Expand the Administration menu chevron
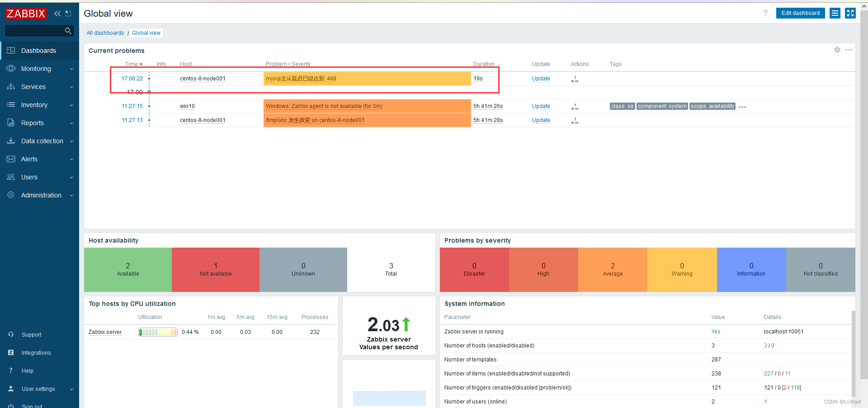 (x=71, y=196)
